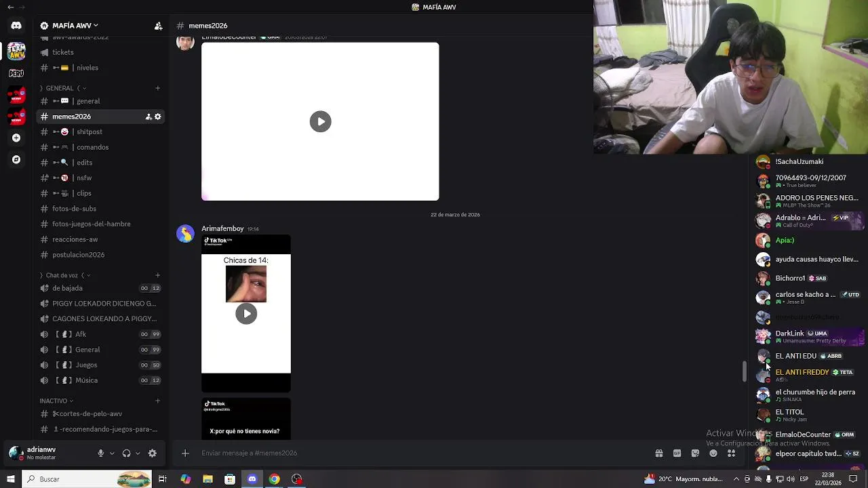Screen dimensions: 868x488
Task: Open Microsoft Store from taskbar
Action: click(230, 479)
